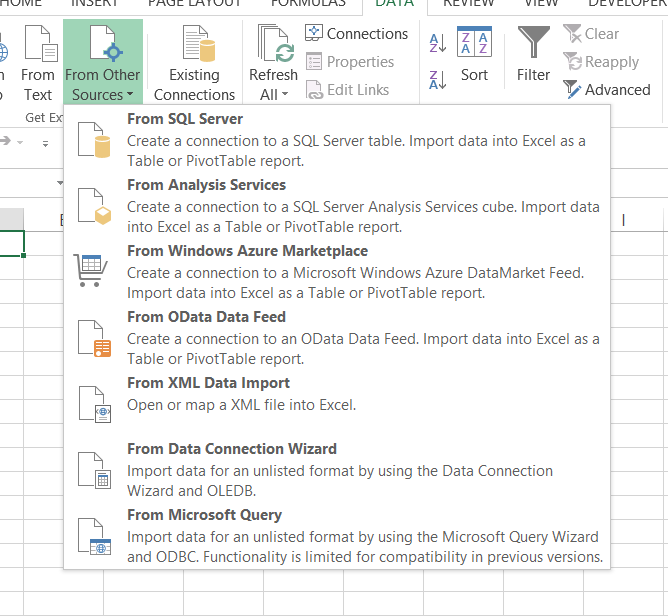Click the Analysis Services cube icon
The image size is (668, 616).
(93, 207)
